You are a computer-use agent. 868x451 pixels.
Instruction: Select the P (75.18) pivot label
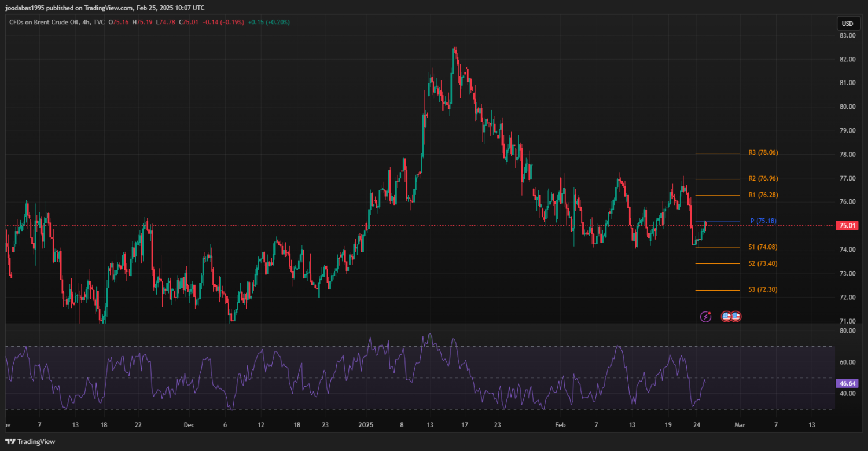(763, 221)
